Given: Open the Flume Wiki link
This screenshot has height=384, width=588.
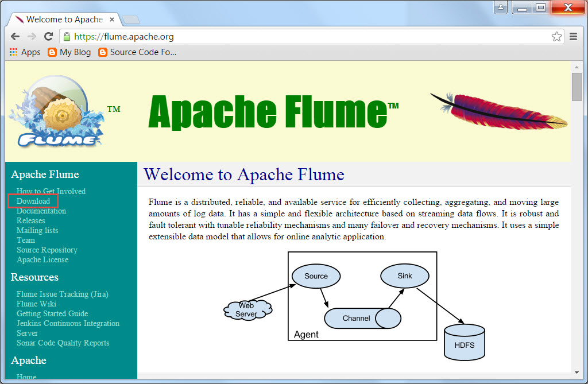Looking at the screenshot, I should pyautogui.click(x=37, y=304).
